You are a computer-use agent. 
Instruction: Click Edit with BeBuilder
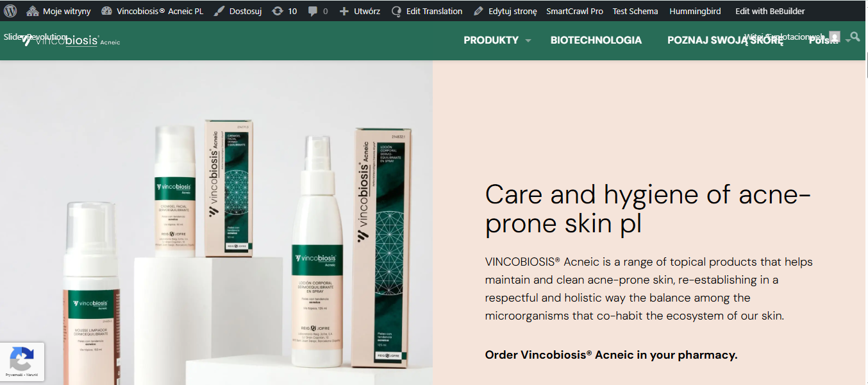point(770,11)
